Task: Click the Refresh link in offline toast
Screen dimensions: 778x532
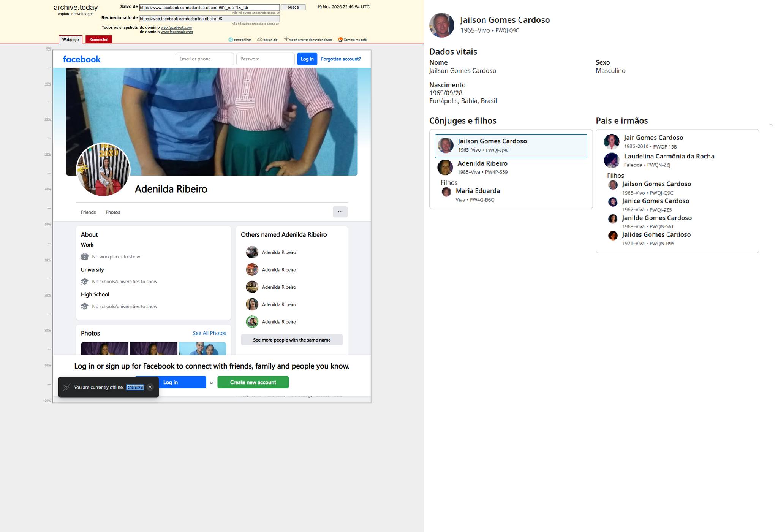Action: coord(135,387)
